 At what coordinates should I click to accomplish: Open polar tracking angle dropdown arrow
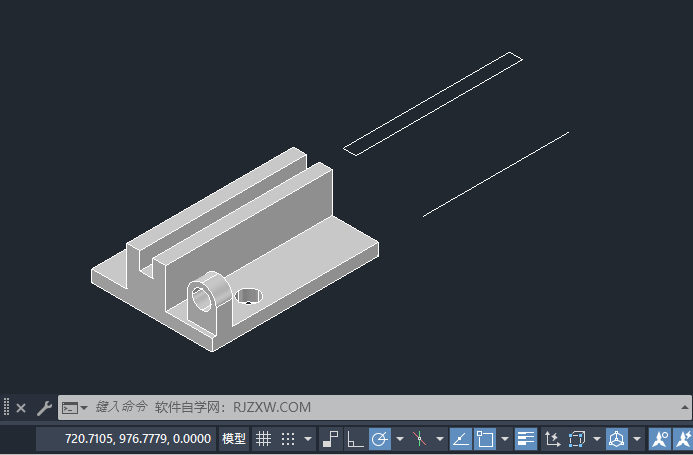point(399,439)
